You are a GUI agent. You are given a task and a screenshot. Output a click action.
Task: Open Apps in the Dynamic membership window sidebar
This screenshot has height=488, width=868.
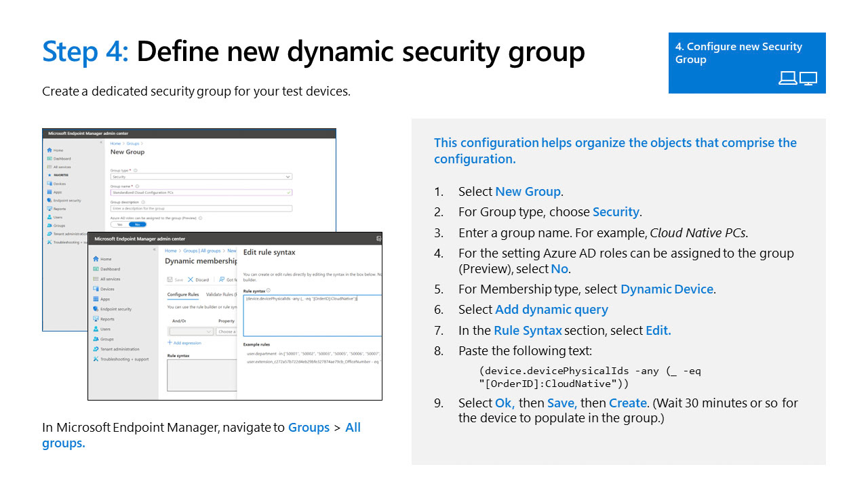point(102,299)
